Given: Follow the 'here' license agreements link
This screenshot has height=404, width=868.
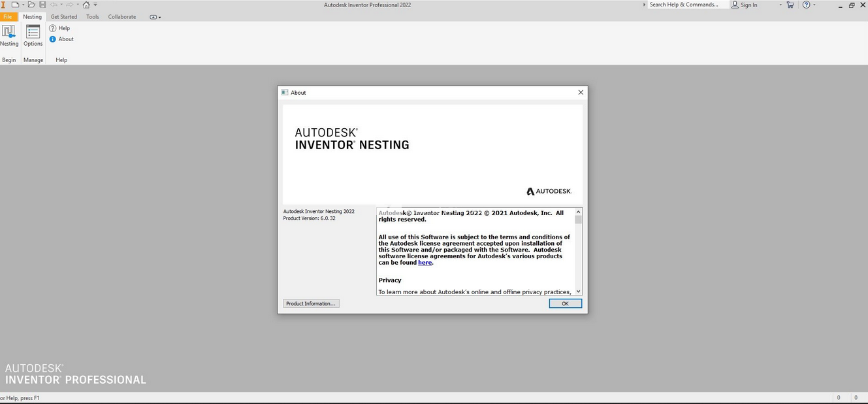Looking at the screenshot, I should coord(425,263).
